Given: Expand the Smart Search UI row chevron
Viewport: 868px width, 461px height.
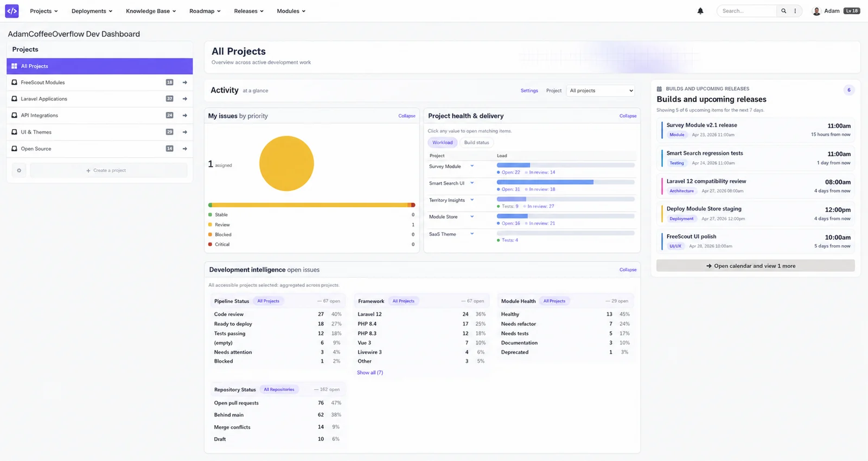Looking at the screenshot, I should [x=472, y=183].
